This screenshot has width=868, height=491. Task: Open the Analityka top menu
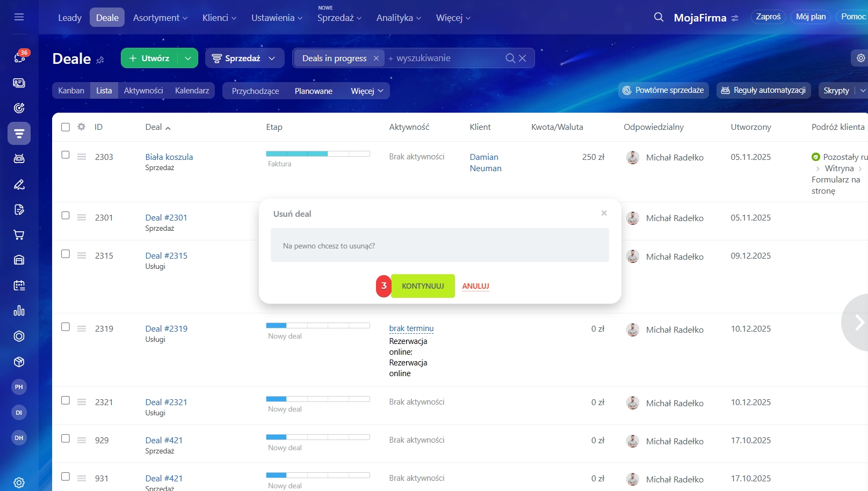pos(399,18)
